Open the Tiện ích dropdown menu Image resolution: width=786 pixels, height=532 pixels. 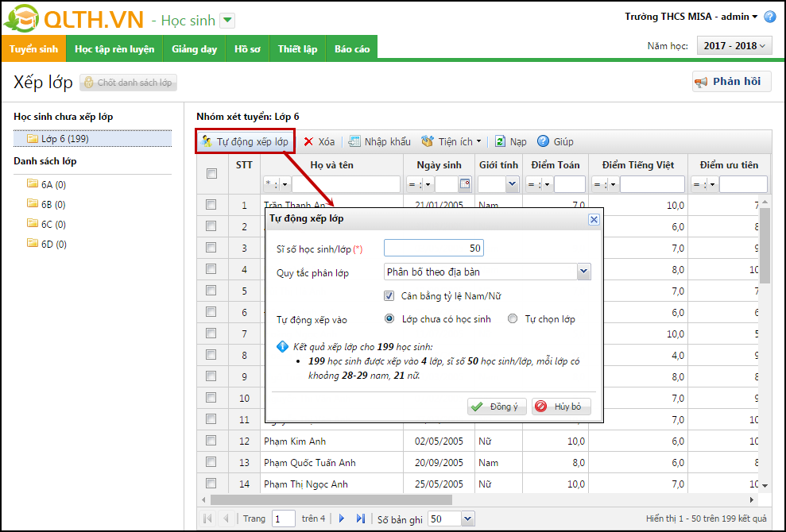click(x=451, y=142)
